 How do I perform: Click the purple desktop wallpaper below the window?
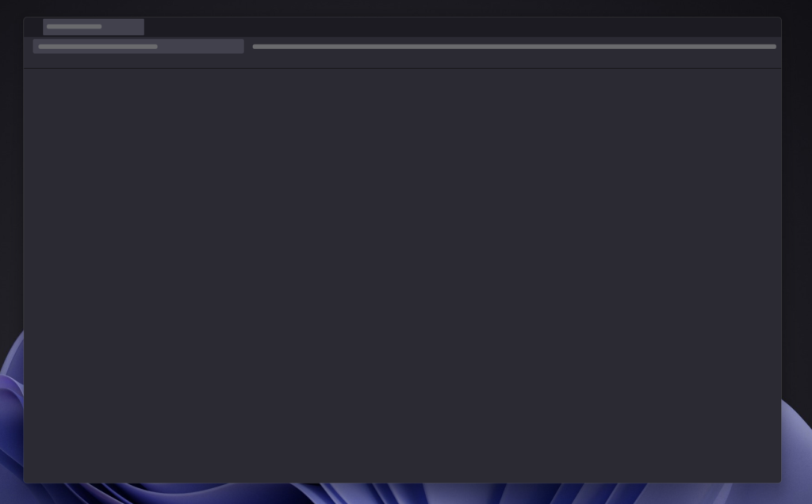406,494
